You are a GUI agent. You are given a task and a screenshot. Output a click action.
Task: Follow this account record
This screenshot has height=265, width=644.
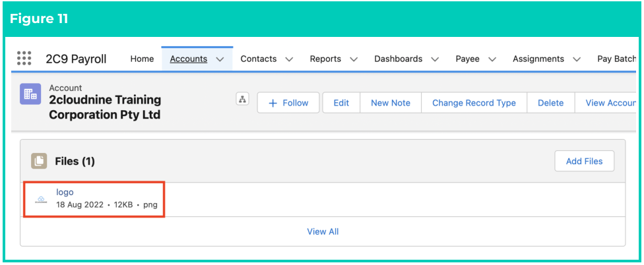click(x=288, y=103)
